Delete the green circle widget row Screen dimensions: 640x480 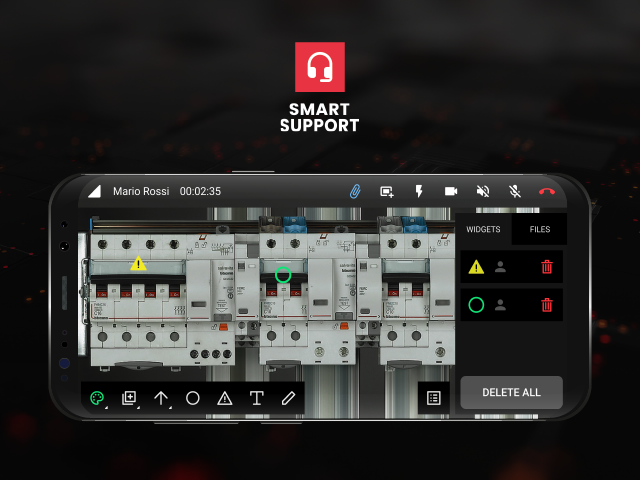pos(547,305)
